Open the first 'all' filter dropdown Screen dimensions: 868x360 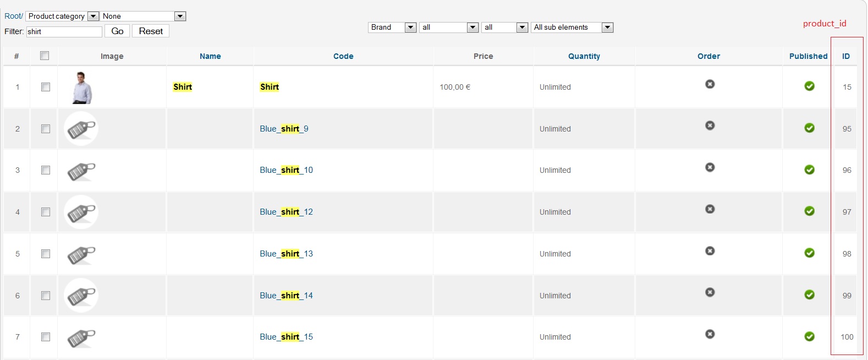coord(449,27)
